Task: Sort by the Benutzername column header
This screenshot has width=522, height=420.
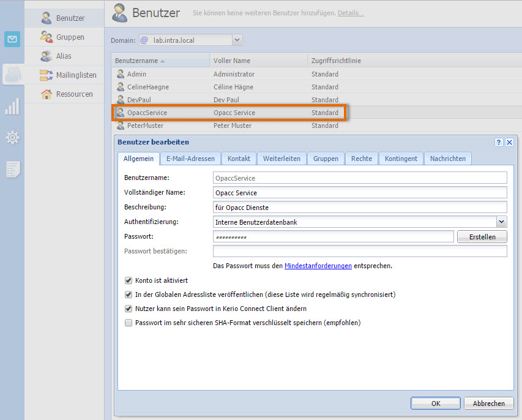Action: click(x=160, y=61)
